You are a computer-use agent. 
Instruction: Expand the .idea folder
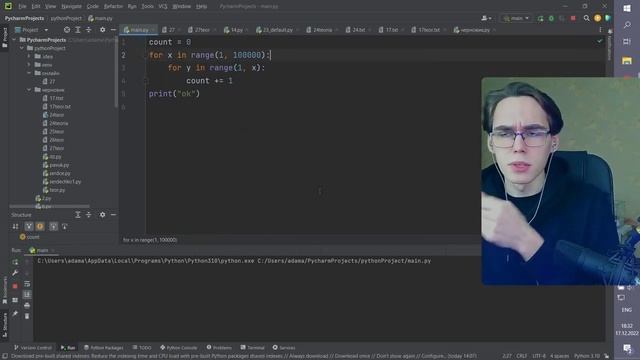[29, 56]
